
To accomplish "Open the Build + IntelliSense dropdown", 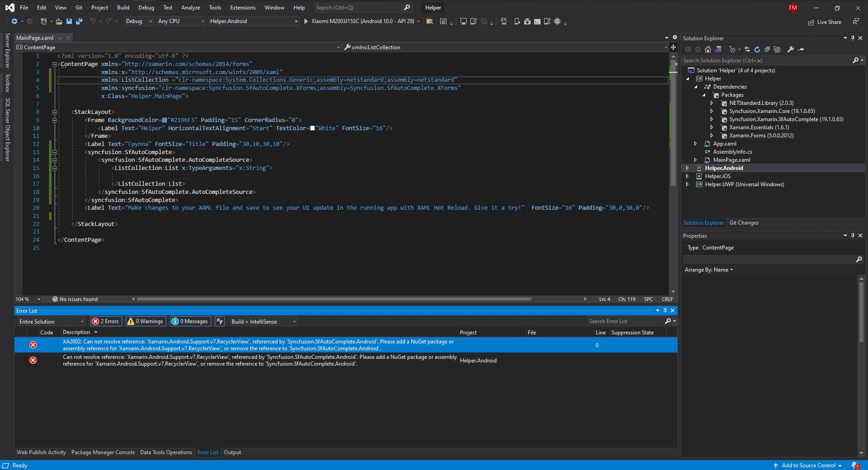I will click(264, 321).
